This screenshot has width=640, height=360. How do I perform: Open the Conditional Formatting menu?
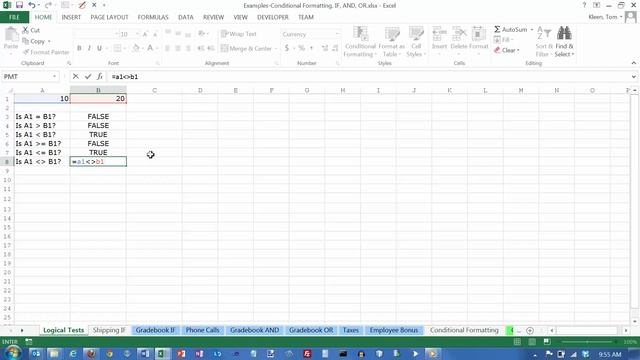click(360, 42)
